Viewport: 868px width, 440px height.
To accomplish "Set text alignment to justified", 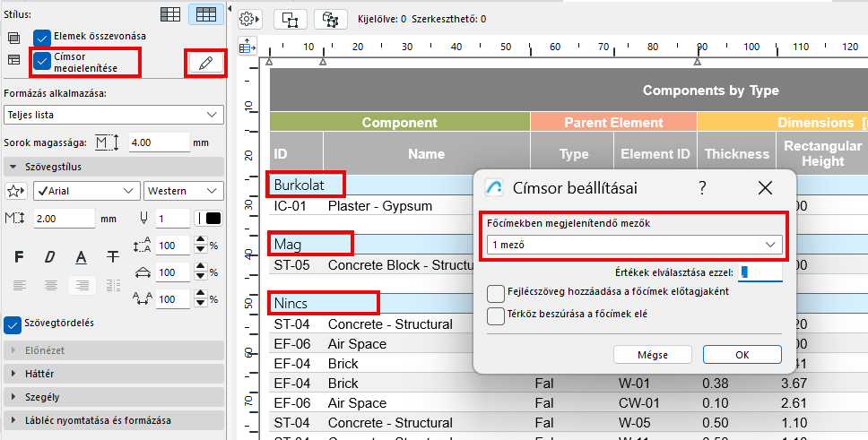I will tap(114, 286).
